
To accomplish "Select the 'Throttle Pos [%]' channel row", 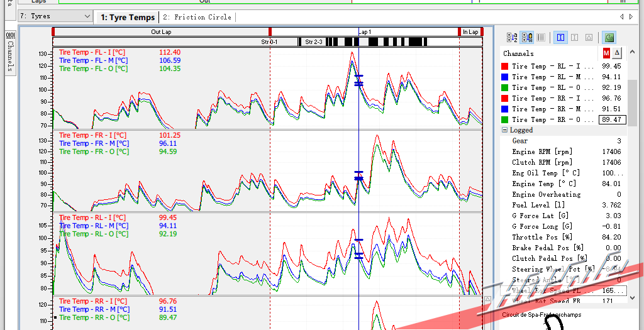I will point(563,237).
